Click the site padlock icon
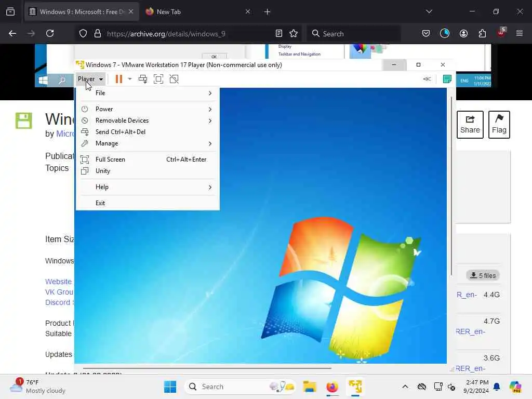532x399 pixels. click(98, 34)
